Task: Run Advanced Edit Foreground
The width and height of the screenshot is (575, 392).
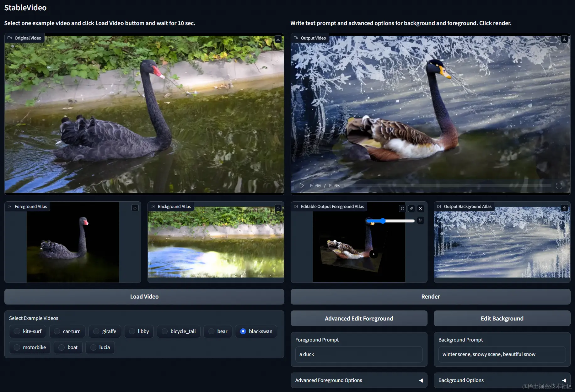Action: click(x=359, y=318)
